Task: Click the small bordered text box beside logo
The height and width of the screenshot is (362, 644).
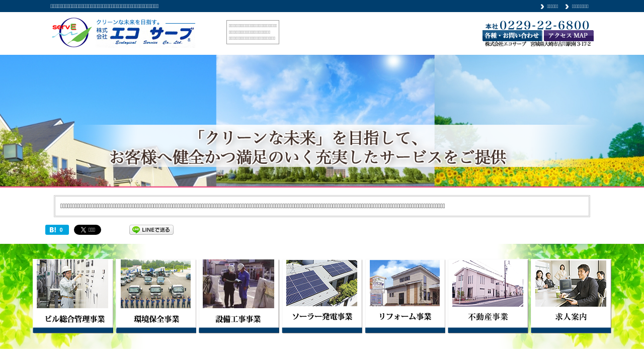Action: [x=253, y=32]
